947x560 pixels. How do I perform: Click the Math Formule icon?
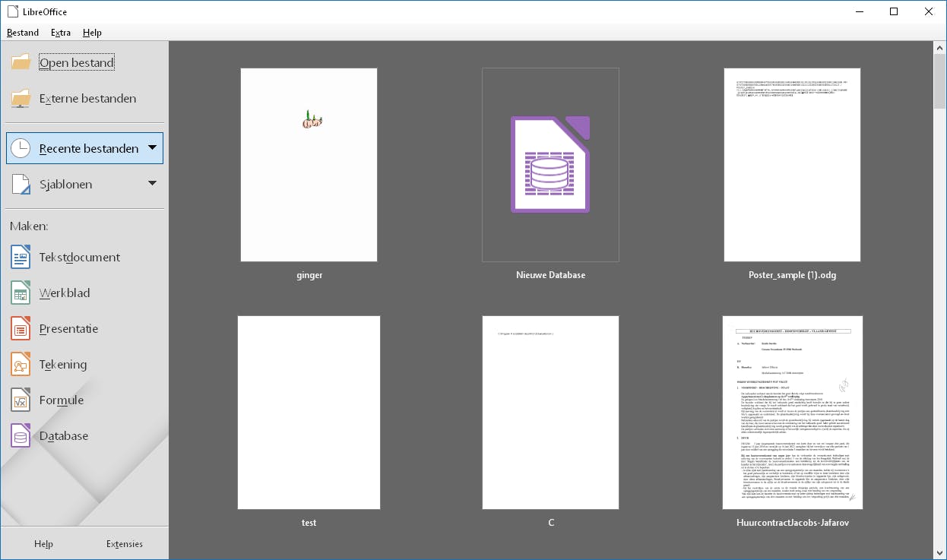point(21,400)
